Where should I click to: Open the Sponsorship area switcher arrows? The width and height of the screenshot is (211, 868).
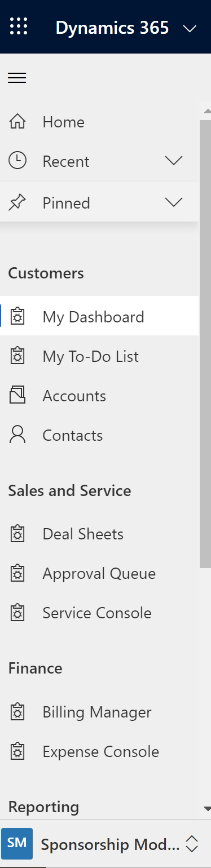tap(192, 844)
